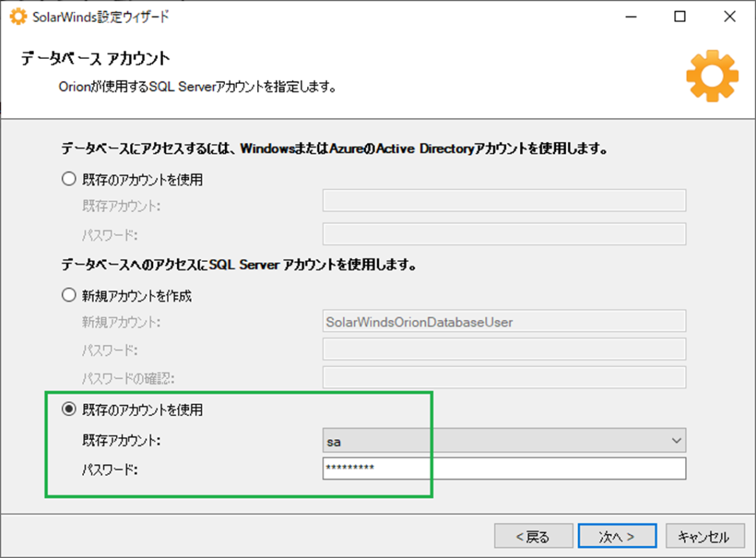Select 新規アカウントを作成 radio button
The height and width of the screenshot is (558, 756).
click(x=69, y=295)
